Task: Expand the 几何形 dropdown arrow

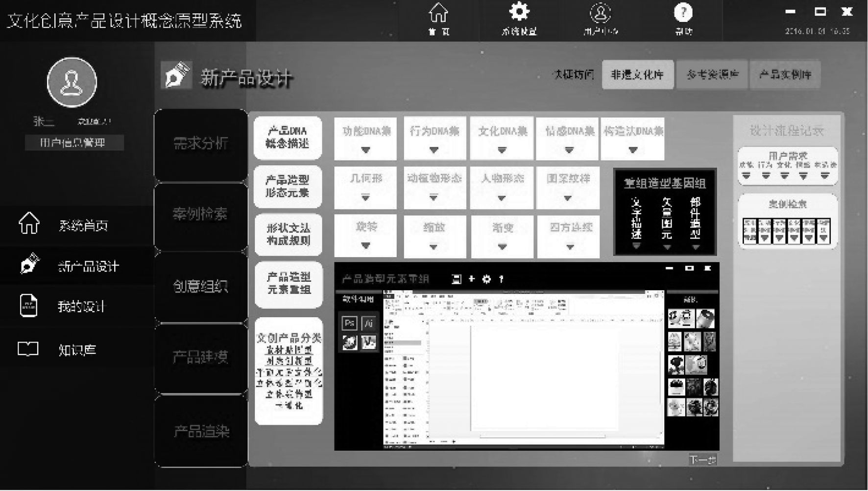Action: coord(365,197)
